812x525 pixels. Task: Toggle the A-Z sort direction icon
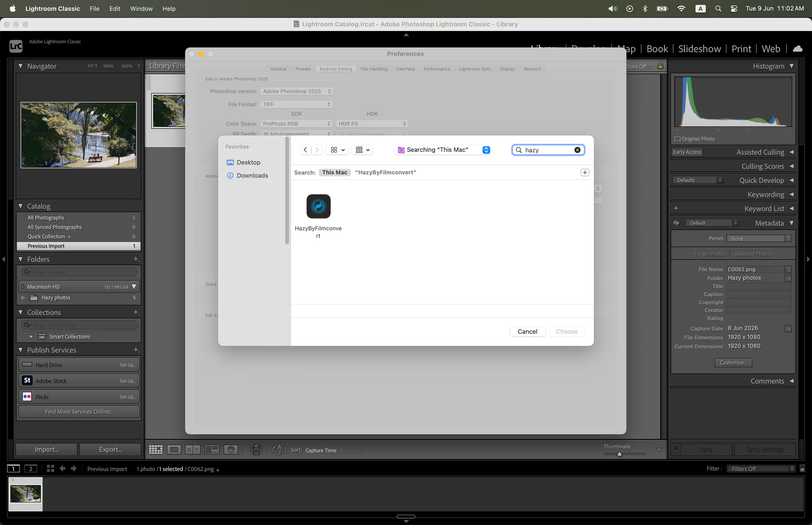(x=279, y=450)
